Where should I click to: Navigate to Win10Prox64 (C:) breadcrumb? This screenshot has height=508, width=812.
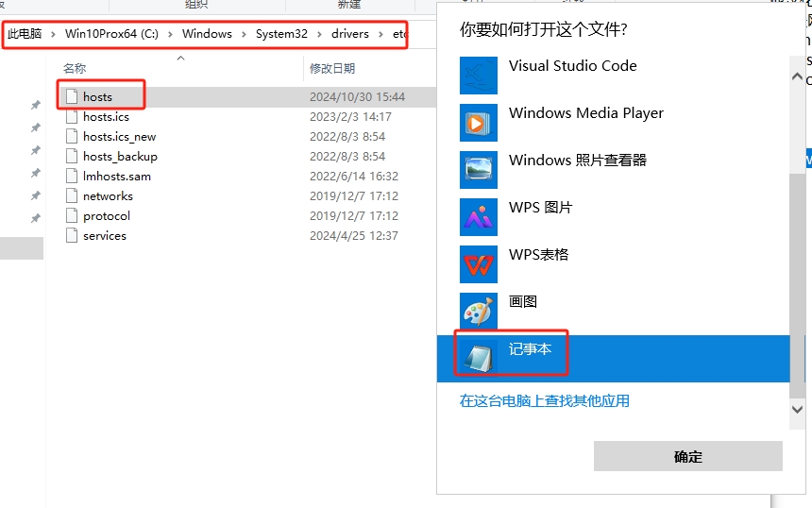[111, 34]
